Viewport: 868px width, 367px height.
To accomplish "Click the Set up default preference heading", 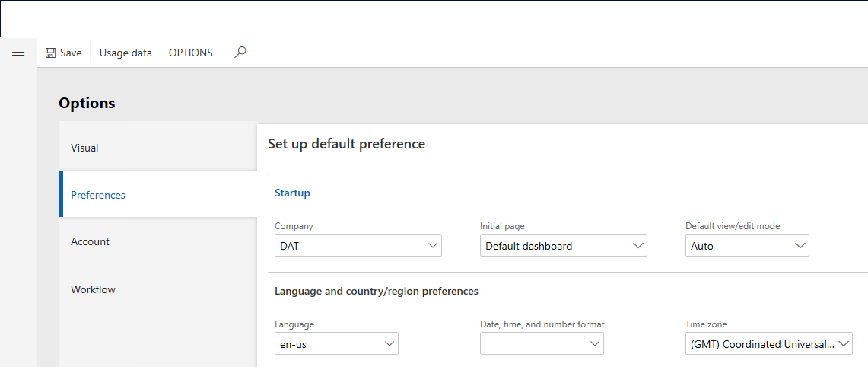I will (x=347, y=144).
